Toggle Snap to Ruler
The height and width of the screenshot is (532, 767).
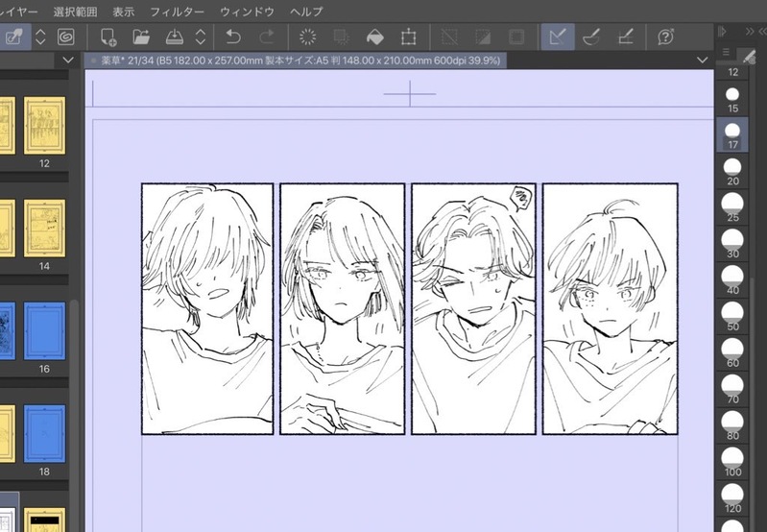(558, 36)
